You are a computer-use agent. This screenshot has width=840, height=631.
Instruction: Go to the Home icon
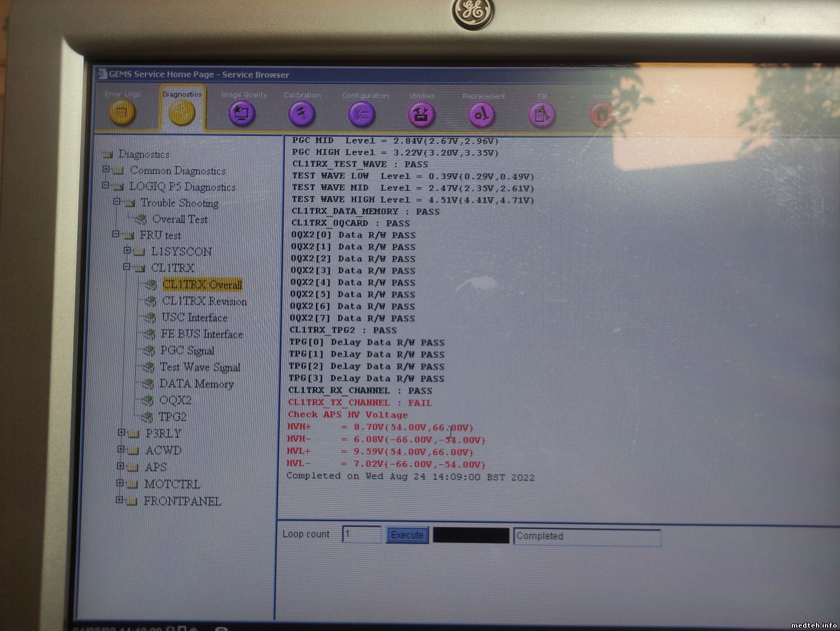601,115
